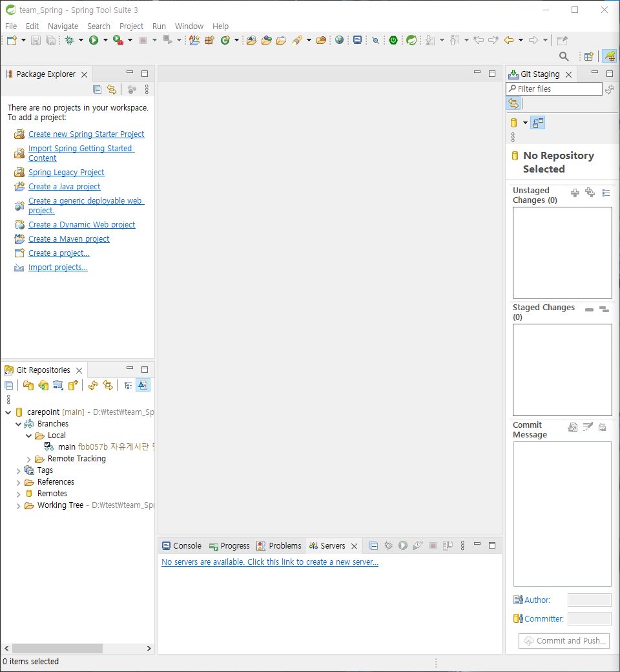This screenshot has width=620, height=672.
Task: Click the Run with coverage toolbar icon
Action: (x=118, y=40)
